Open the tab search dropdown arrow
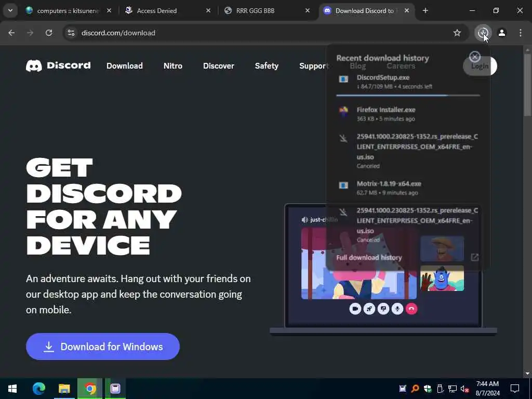 click(10, 10)
